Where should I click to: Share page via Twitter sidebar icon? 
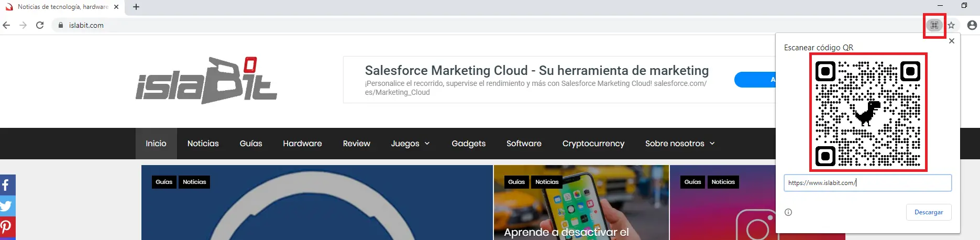(x=7, y=206)
